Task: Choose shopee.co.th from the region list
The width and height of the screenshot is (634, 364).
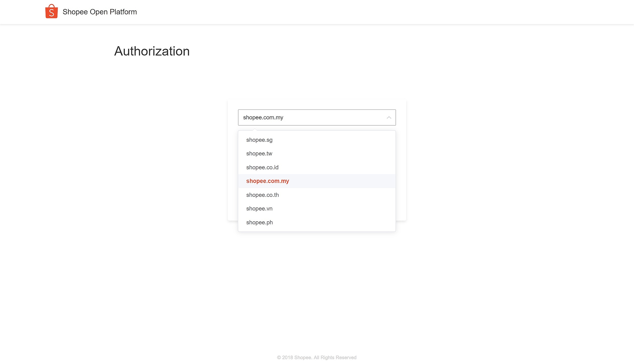Action: (262, 195)
